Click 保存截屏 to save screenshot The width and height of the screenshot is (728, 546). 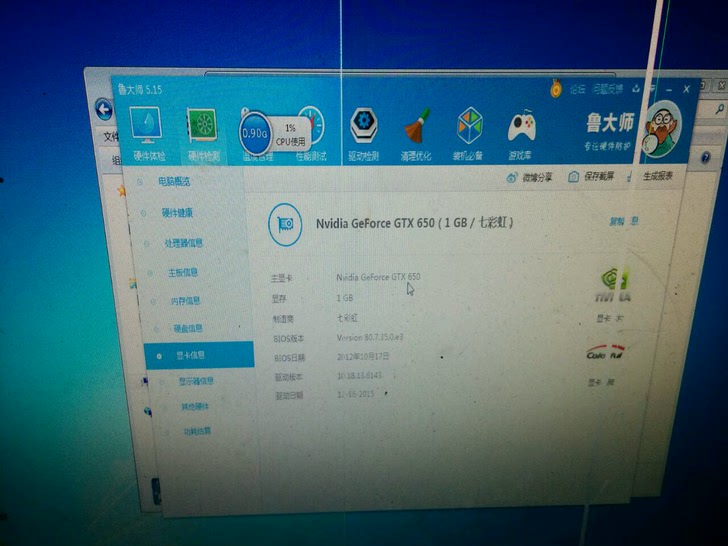coord(591,176)
